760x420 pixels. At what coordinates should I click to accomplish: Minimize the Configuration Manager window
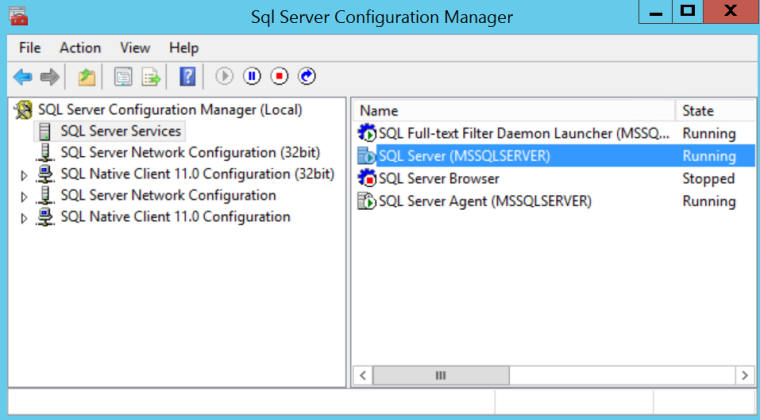pyautogui.click(x=656, y=12)
